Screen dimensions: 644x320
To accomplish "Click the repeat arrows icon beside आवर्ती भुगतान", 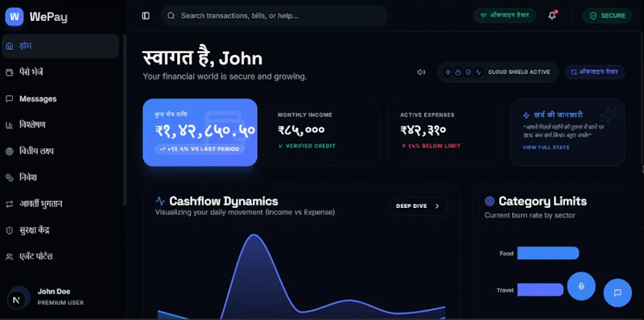I will tap(9, 204).
